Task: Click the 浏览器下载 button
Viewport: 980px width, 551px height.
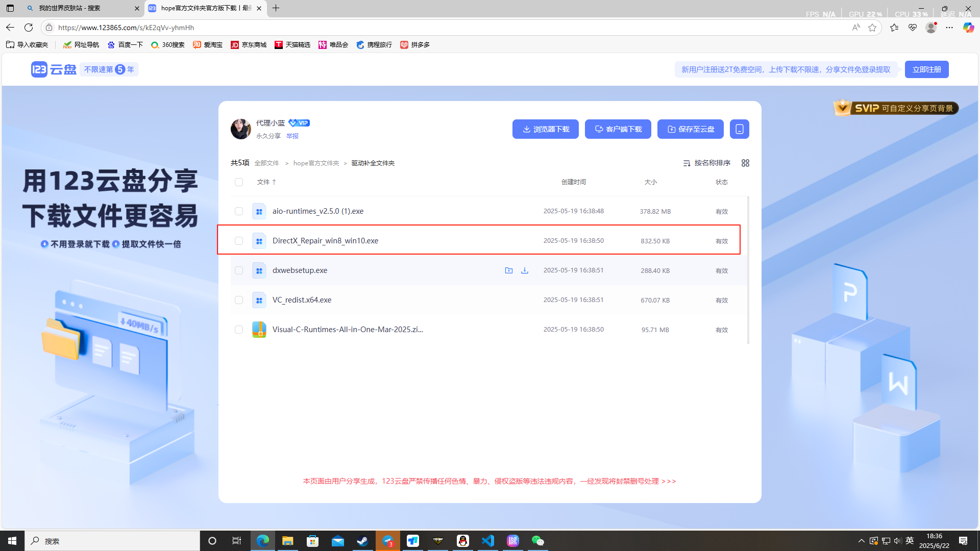Action: (546, 129)
